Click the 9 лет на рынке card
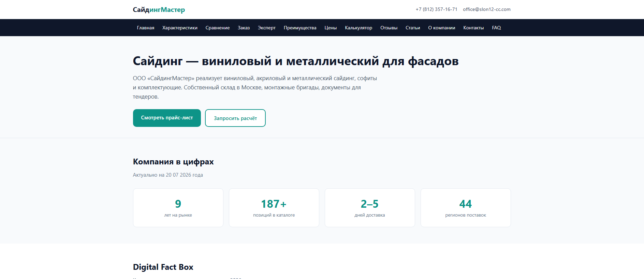 [178, 208]
